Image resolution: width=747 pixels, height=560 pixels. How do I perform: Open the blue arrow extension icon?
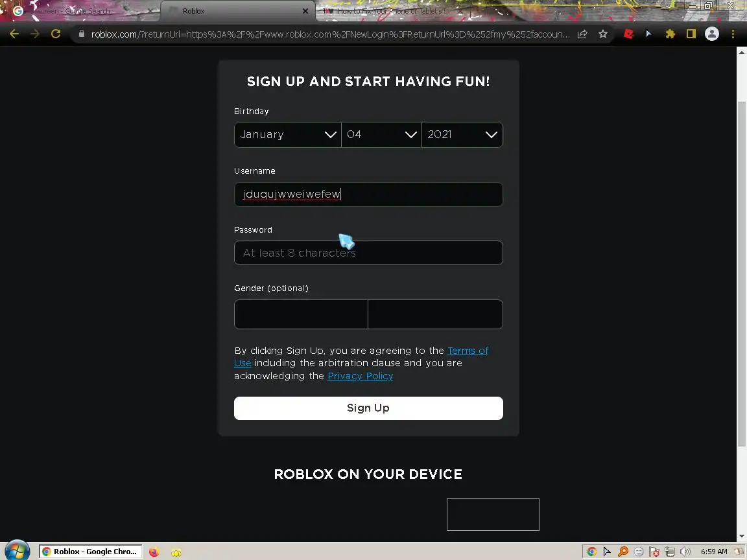click(x=649, y=34)
